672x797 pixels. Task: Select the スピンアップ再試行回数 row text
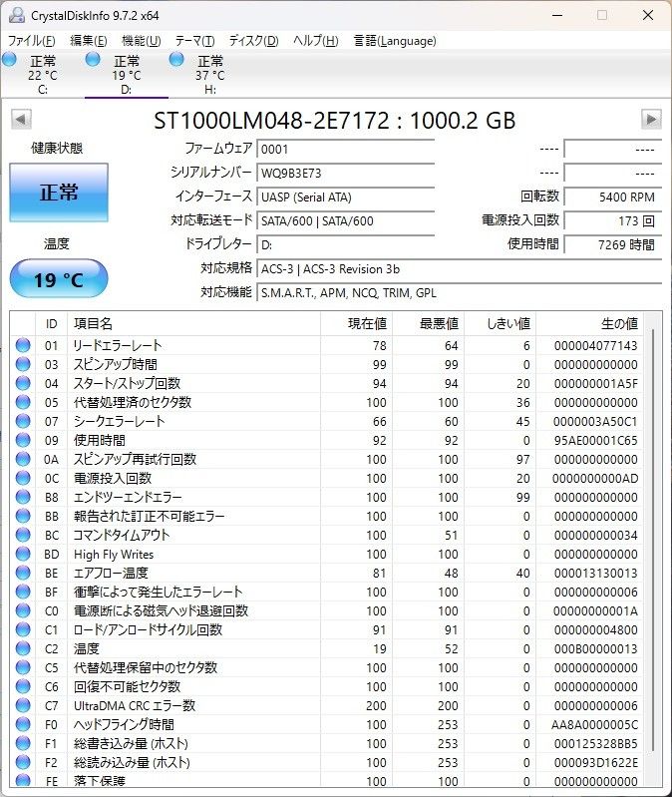(135, 459)
